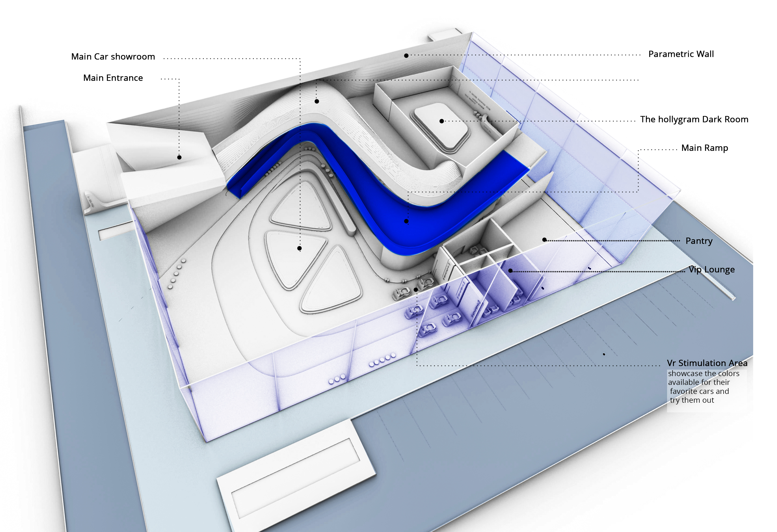Click the marker dot inside the Main Entrance
Image resolution: width=777 pixels, height=532 pixels.
[179, 157]
